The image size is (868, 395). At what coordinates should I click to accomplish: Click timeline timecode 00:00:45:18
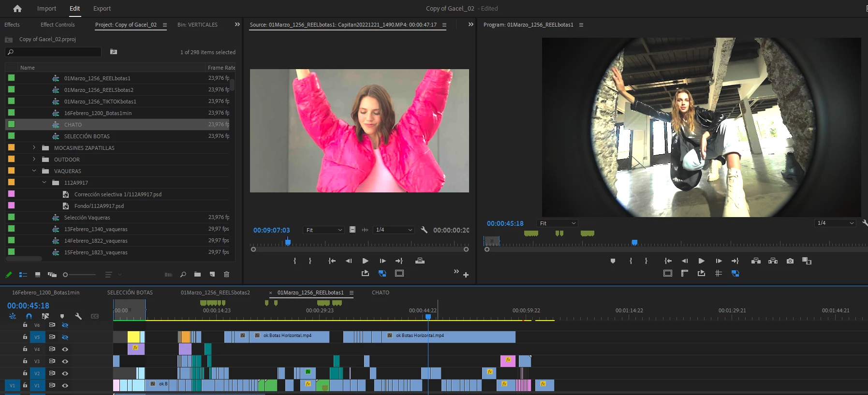[x=28, y=306]
